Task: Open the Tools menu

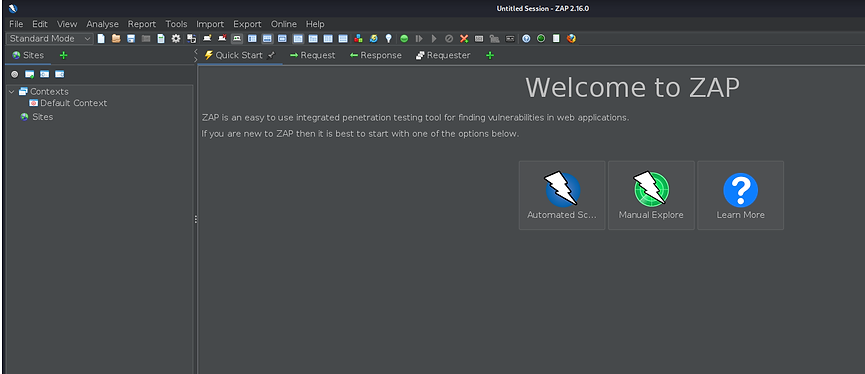Action: click(x=177, y=24)
